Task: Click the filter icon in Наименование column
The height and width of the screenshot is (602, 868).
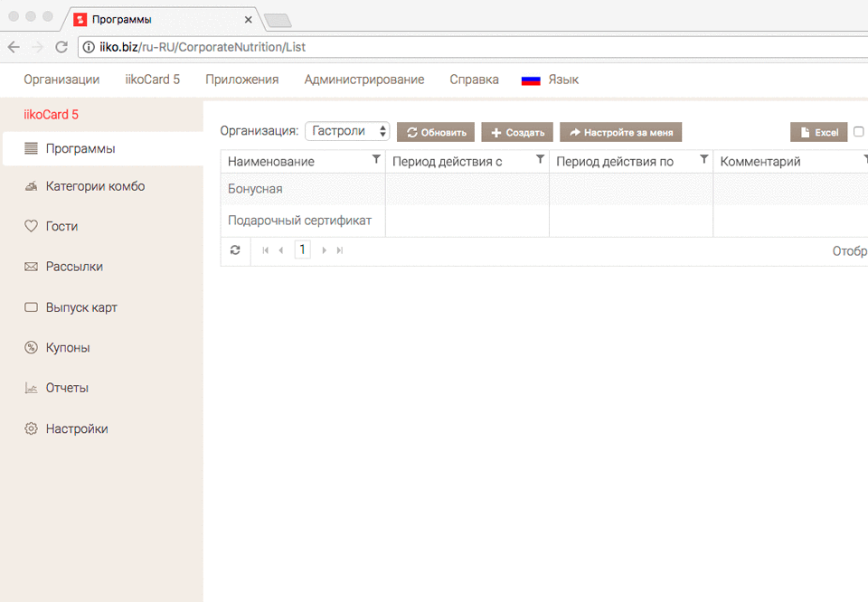Action: click(376, 160)
